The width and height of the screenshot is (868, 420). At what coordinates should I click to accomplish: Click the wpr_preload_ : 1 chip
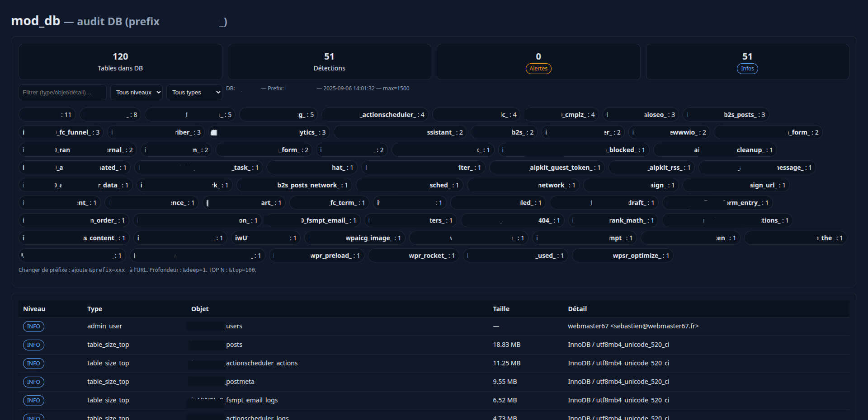[316, 255]
